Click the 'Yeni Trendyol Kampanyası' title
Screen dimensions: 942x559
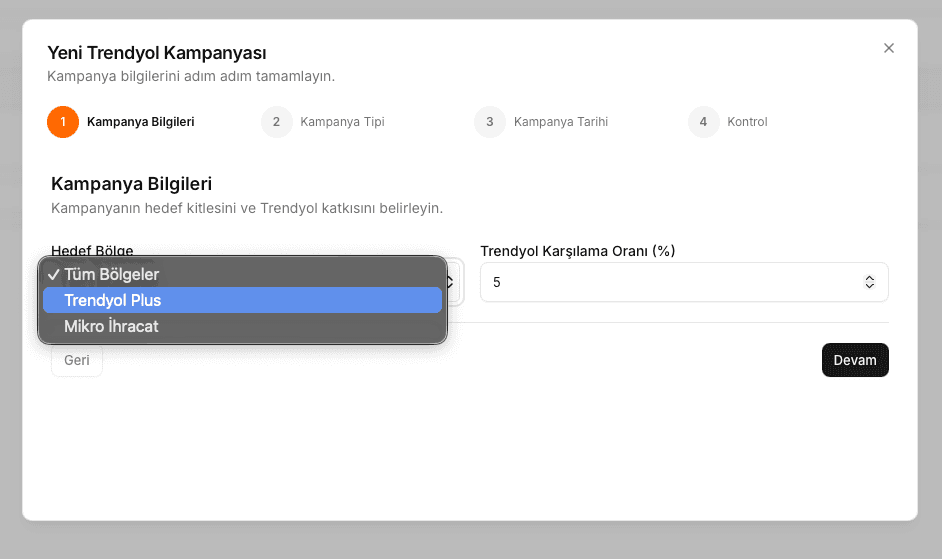(x=157, y=53)
